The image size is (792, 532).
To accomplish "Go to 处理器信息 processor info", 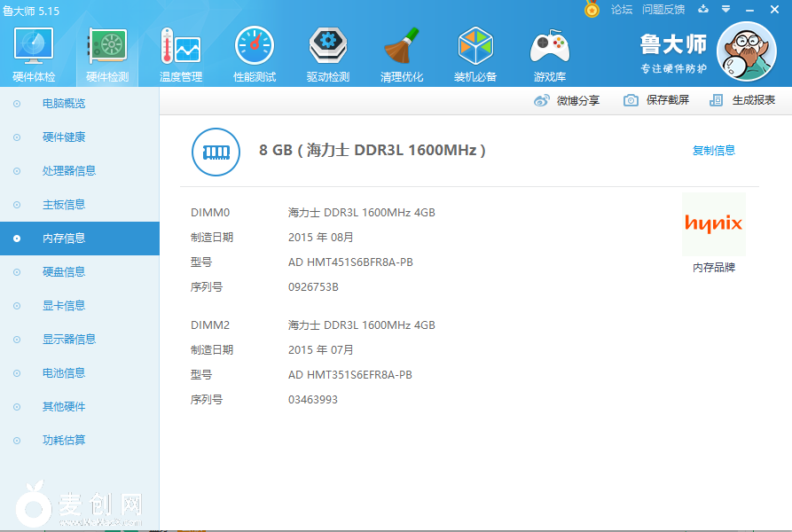I will [69, 171].
